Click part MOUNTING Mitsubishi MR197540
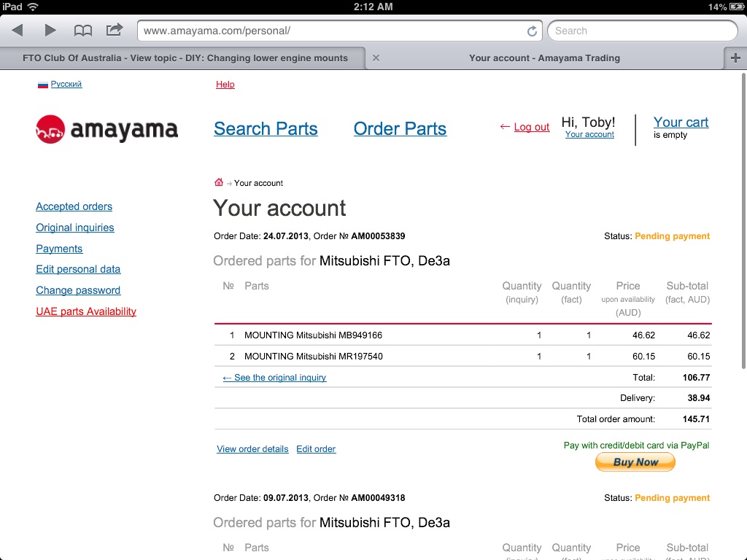Image resolution: width=747 pixels, height=560 pixels. click(314, 356)
